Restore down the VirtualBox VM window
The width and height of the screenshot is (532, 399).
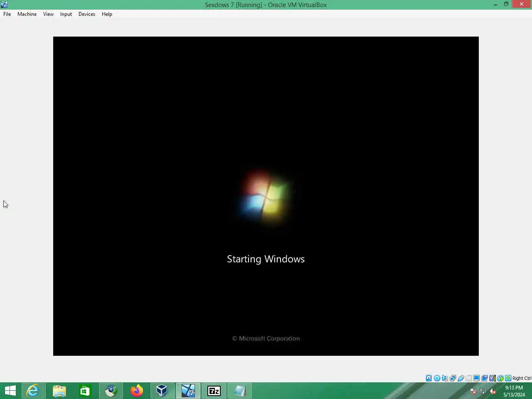(506, 4)
